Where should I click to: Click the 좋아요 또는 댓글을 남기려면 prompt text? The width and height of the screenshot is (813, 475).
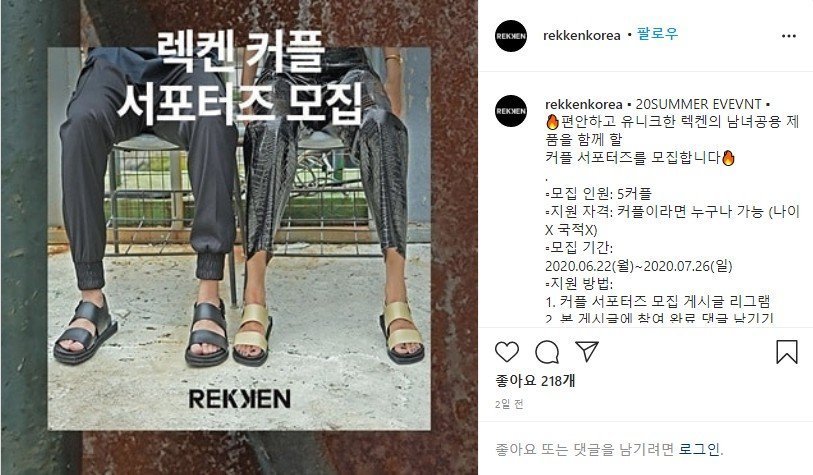coord(584,449)
